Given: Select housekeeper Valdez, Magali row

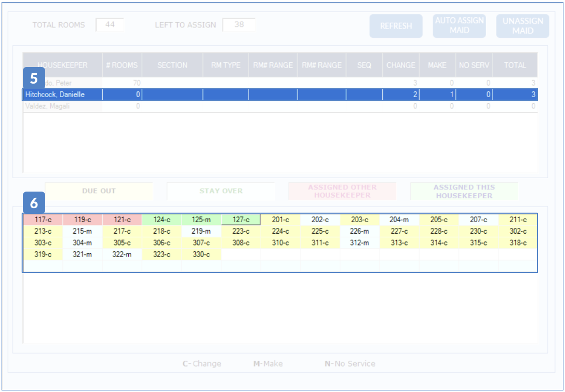Looking at the screenshot, I should [62, 106].
